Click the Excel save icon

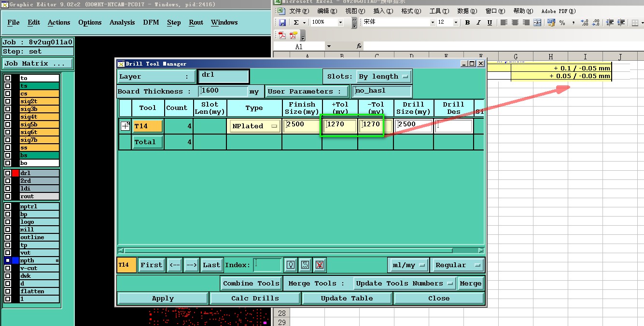(282, 22)
